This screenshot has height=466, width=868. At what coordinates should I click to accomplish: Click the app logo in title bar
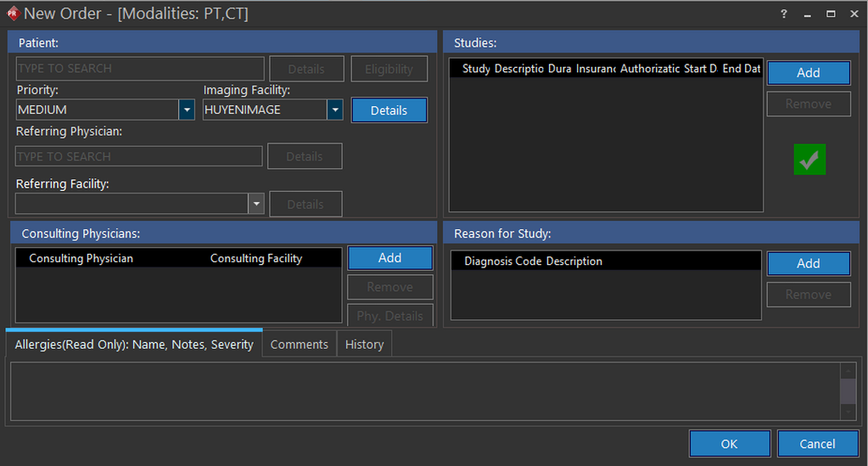(x=12, y=14)
